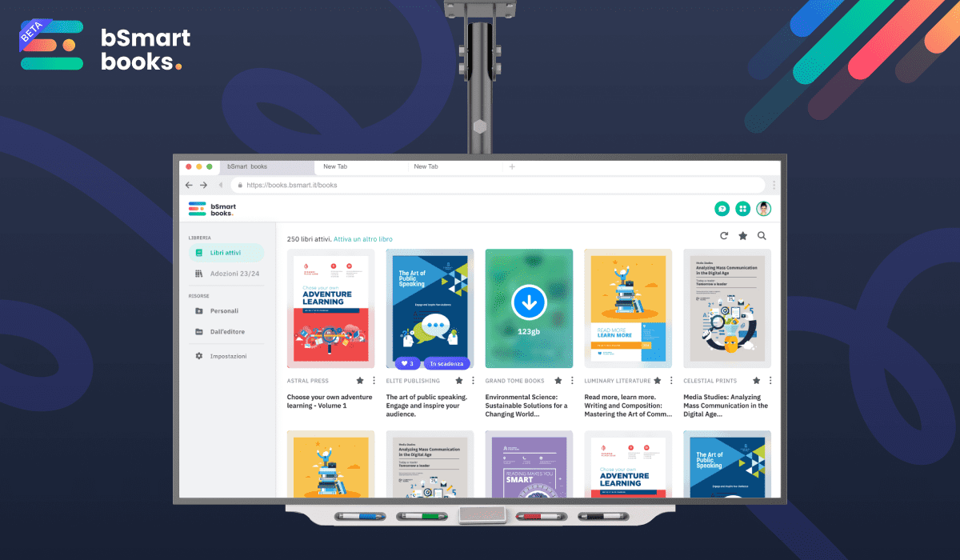Open the browser's three-dot options menu

pos(773,185)
